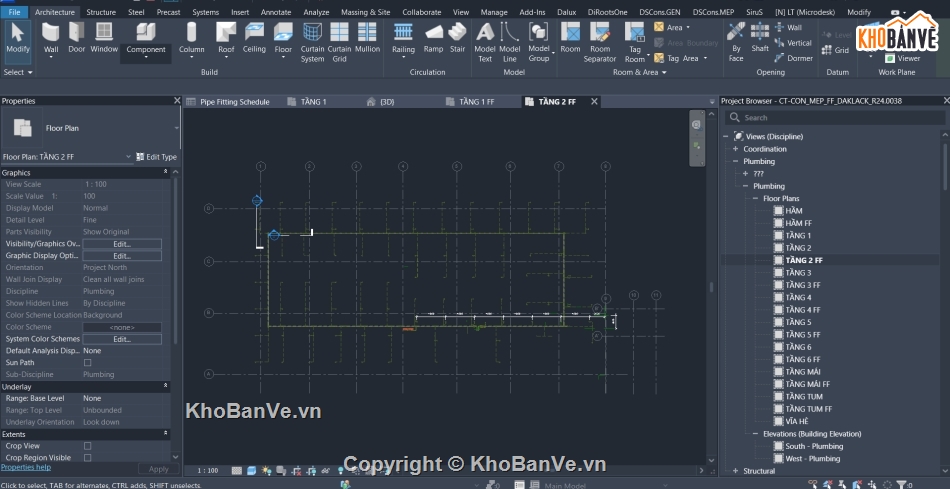
Task: Pick the Mullion tool
Action: tap(367, 38)
